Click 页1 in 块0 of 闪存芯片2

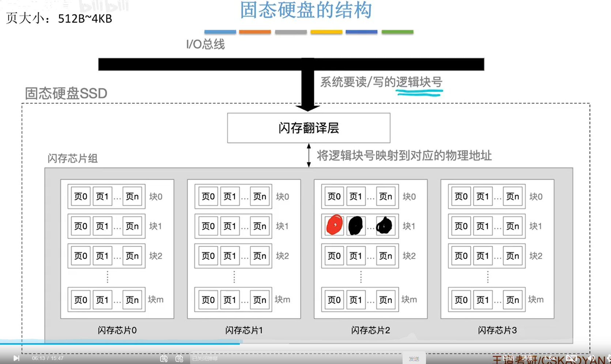pyautogui.click(x=355, y=197)
